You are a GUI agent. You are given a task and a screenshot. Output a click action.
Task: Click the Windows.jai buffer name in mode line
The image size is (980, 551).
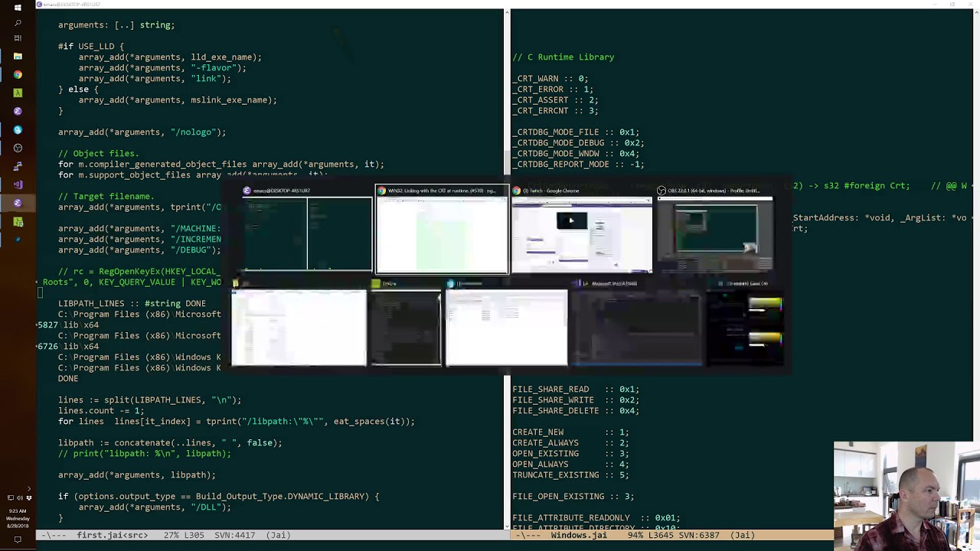(579, 535)
